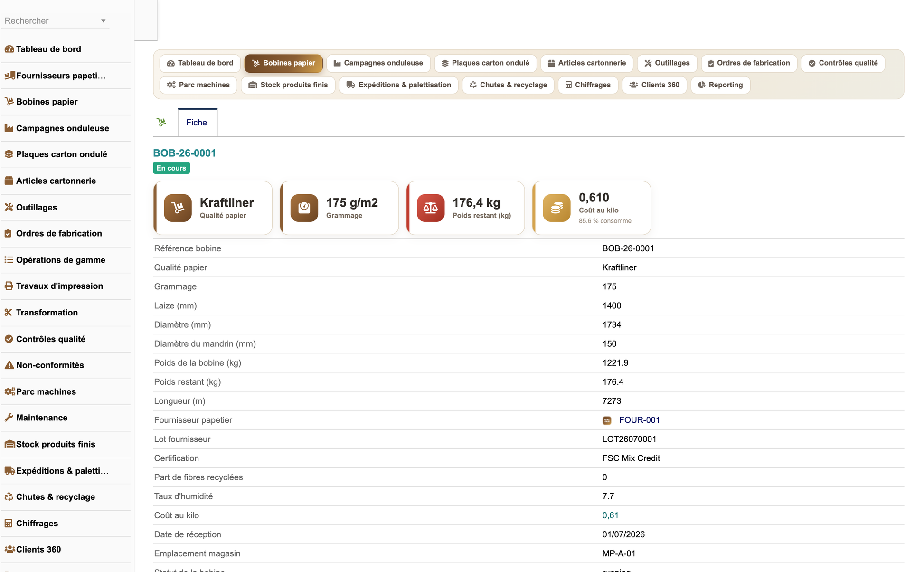Click the 0,61 Coût au kilo value
The height and width of the screenshot is (572, 924).
[x=610, y=515]
